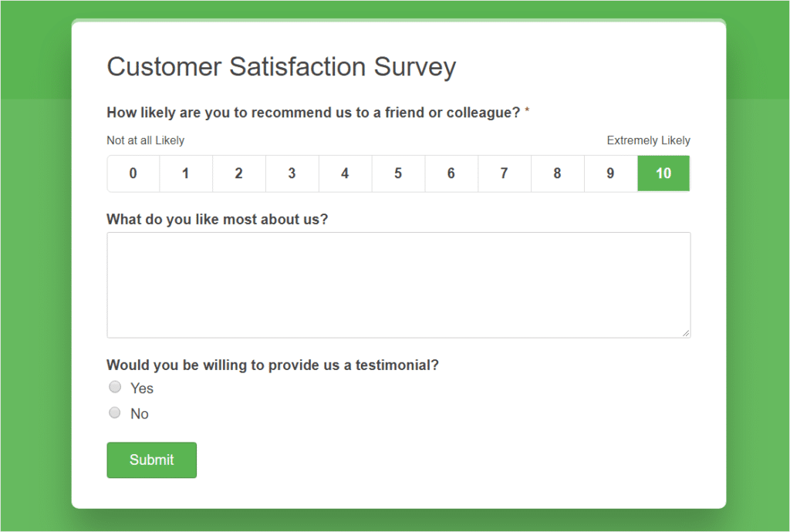Viewport: 790px width, 532px height.
Task: Focus the "What do you like most" text area
Action: point(398,285)
